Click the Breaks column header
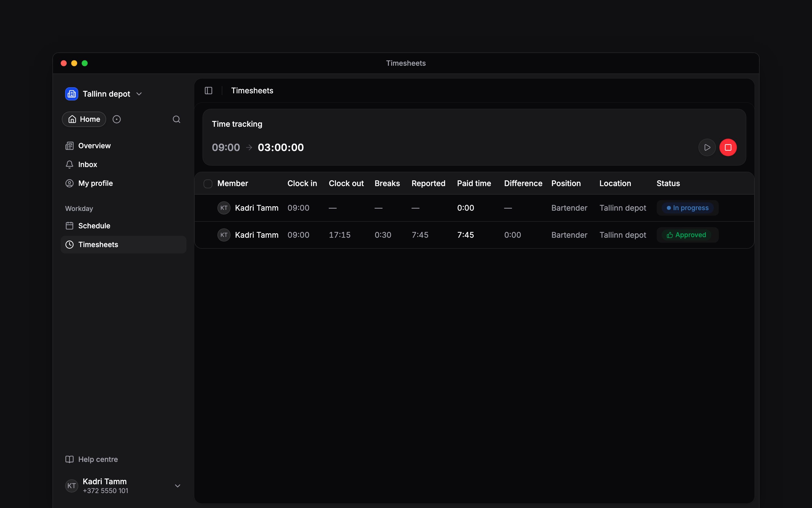 tap(387, 183)
